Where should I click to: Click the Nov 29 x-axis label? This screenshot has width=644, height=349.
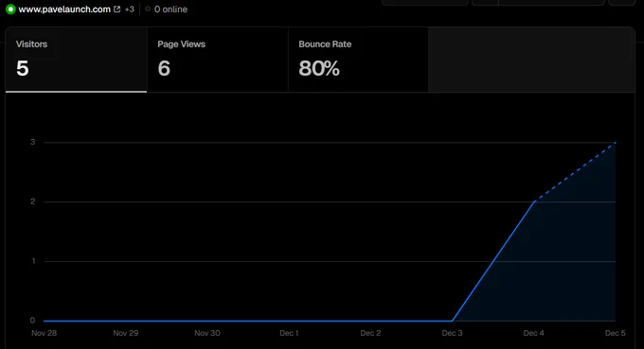[126, 333]
